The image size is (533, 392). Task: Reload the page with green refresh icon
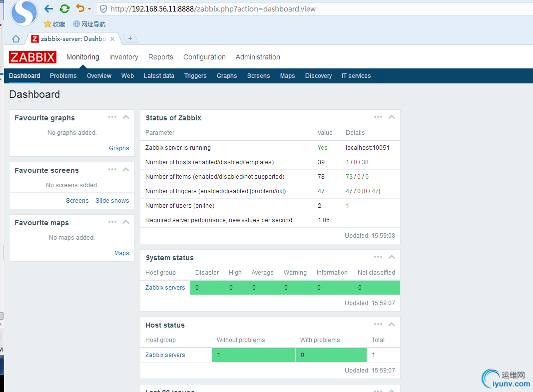64,8
